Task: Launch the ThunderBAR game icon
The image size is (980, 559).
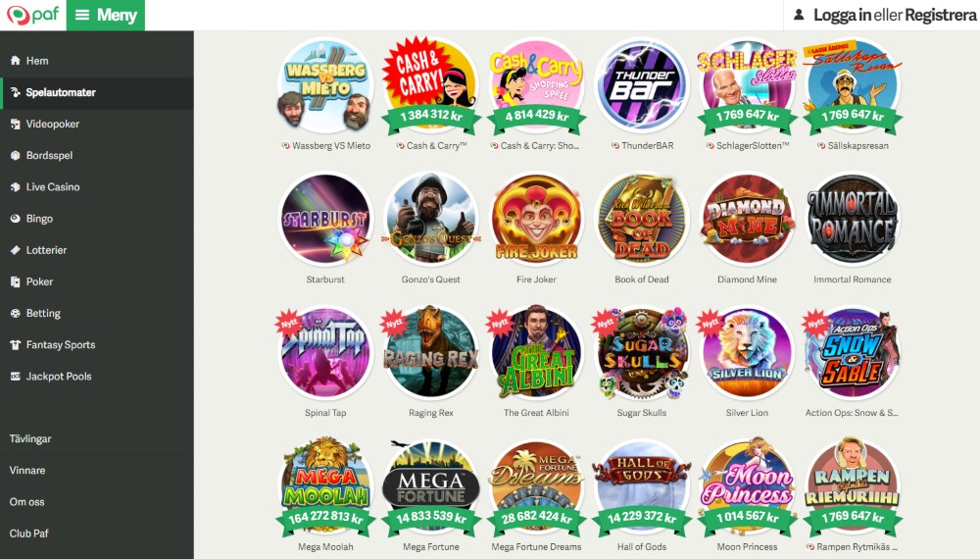Action: click(642, 85)
